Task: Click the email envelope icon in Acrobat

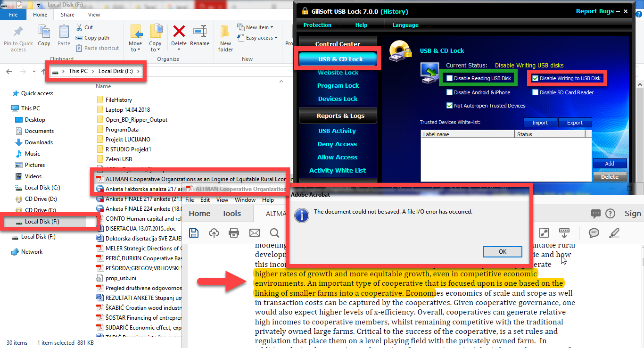Action: coord(255,232)
